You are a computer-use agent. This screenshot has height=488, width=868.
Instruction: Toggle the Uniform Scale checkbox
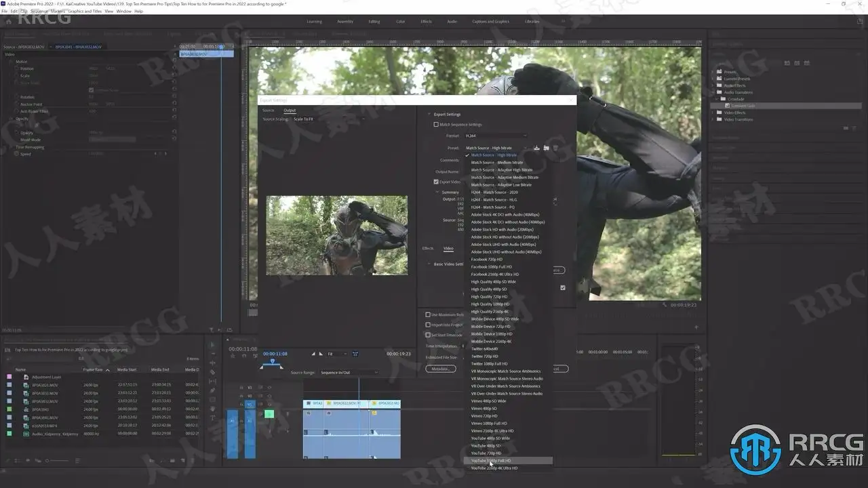tap(92, 90)
